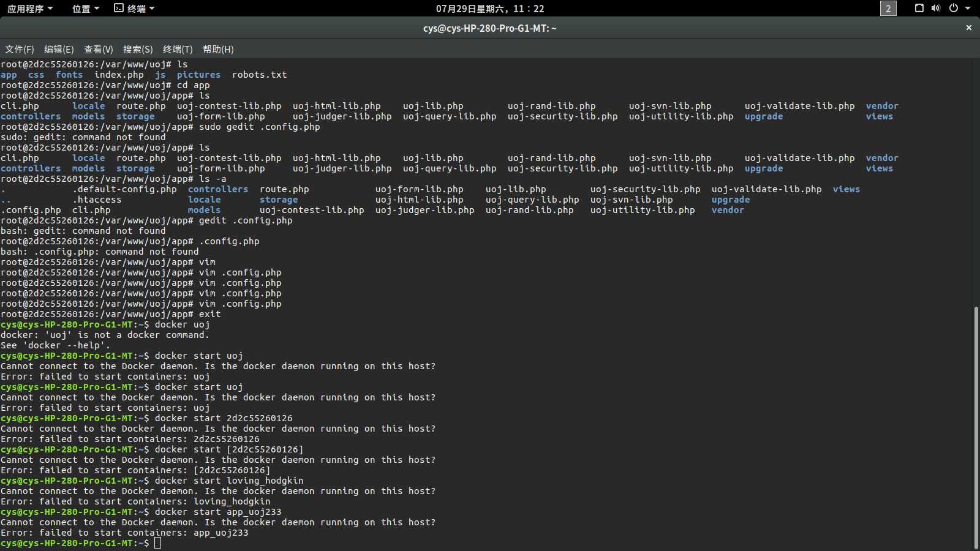Click the terminal title cys@cys-HP-280-Pro-G1-MT
This screenshot has height=551, width=980.
coord(490,28)
